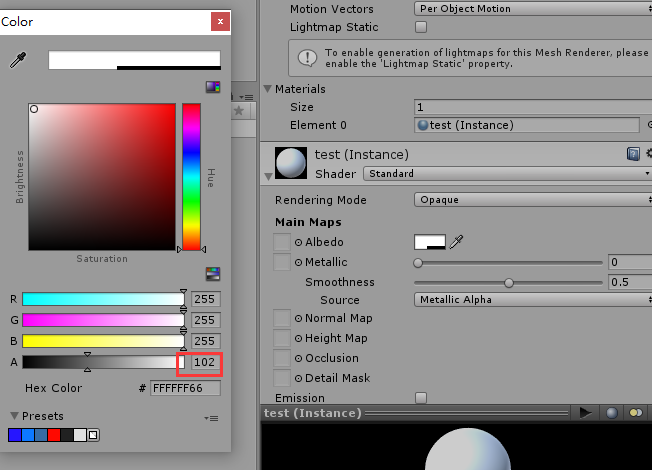Image resolution: width=652 pixels, height=470 pixels.
Task: Switch slider mode icon above the RGB sliders
Action: 213,274
